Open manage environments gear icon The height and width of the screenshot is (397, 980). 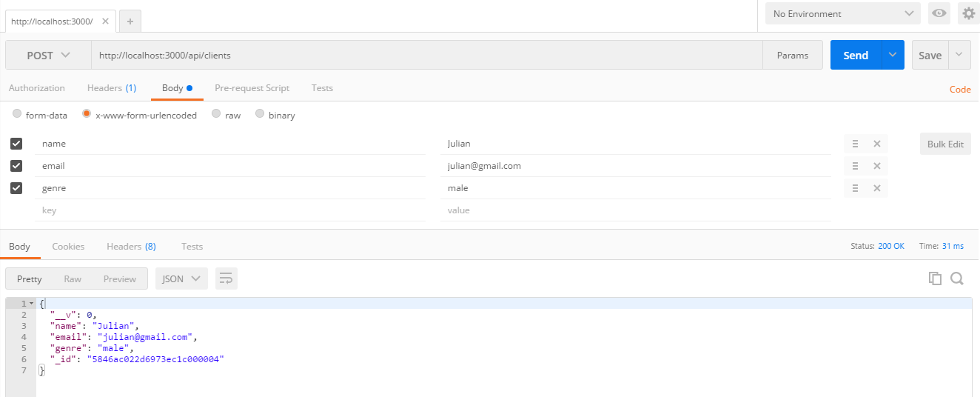coord(969,13)
